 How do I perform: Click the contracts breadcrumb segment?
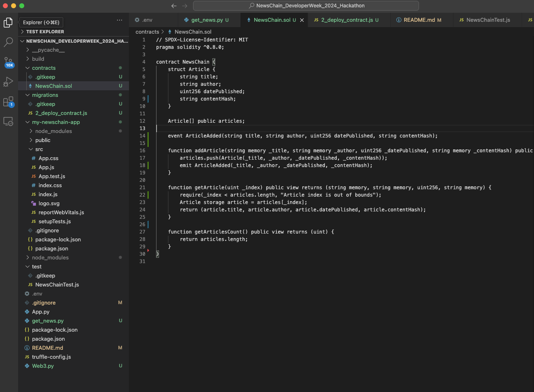(147, 32)
